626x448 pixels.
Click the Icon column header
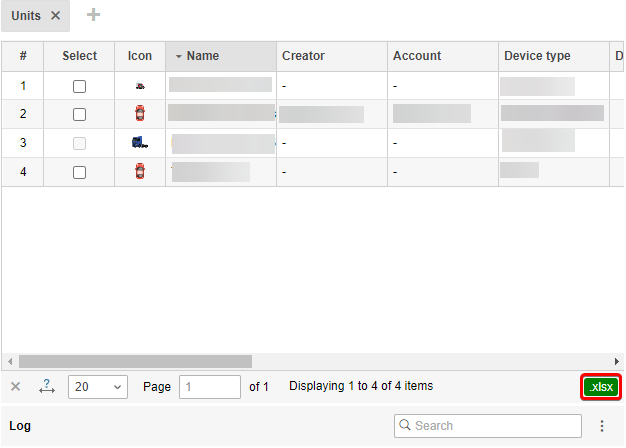(140, 56)
